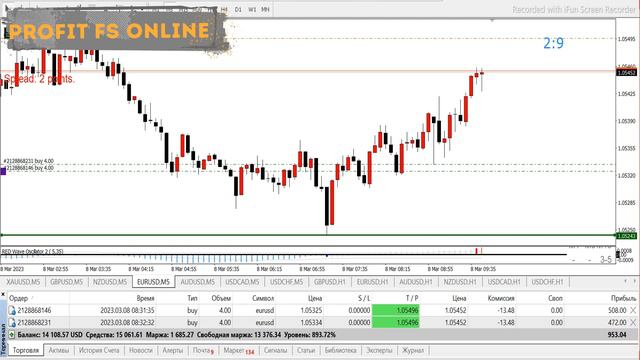Open the USDCAD,M5 chart tab
The image size is (640, 360).
pyautogui.click(x=242, y=282)
